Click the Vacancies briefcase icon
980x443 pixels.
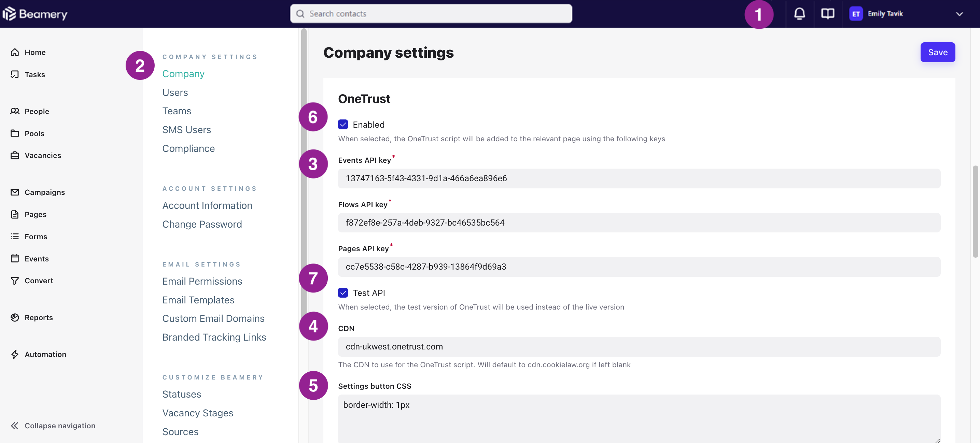(15, 155)
